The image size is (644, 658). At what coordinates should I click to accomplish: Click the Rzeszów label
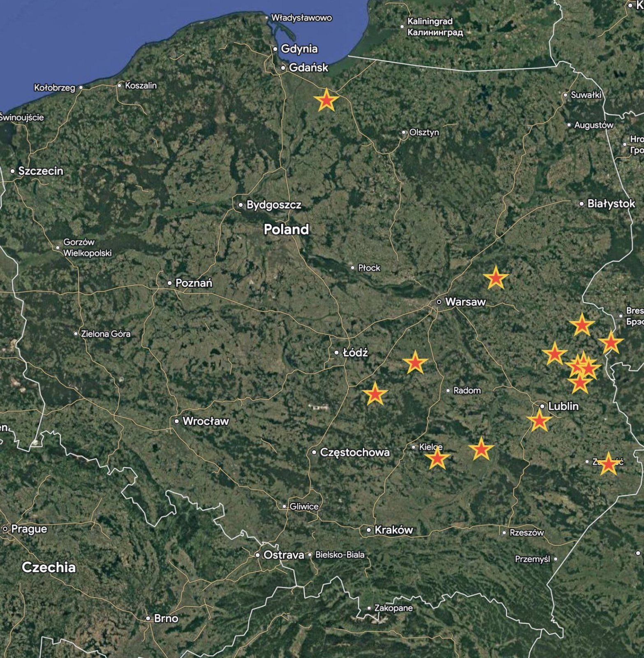527,533
